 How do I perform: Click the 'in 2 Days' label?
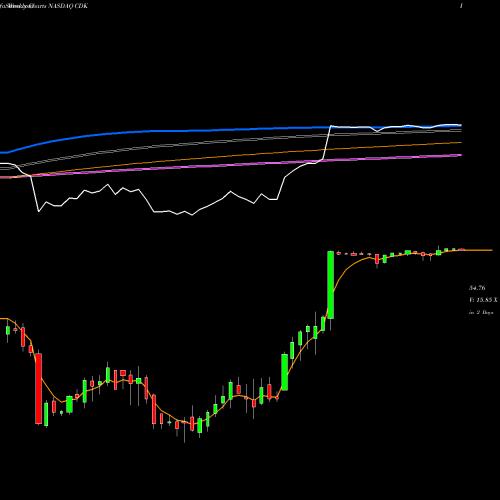pos(481,313)
